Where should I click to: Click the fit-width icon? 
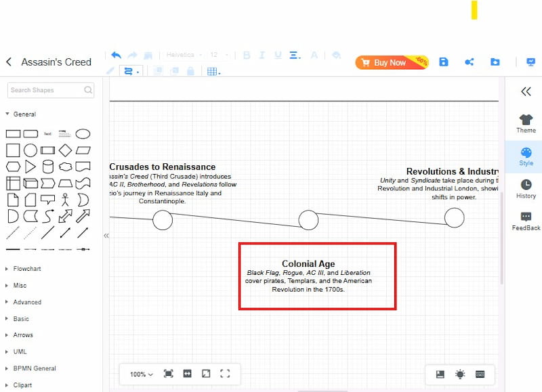pyautogui.click(x=188, y=374)
